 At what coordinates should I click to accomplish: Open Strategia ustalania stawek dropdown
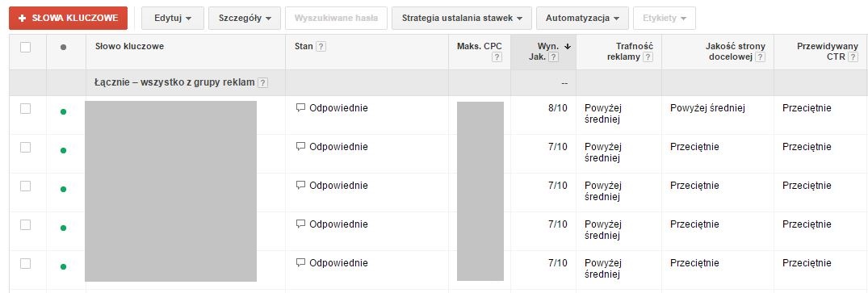point(462,19)
